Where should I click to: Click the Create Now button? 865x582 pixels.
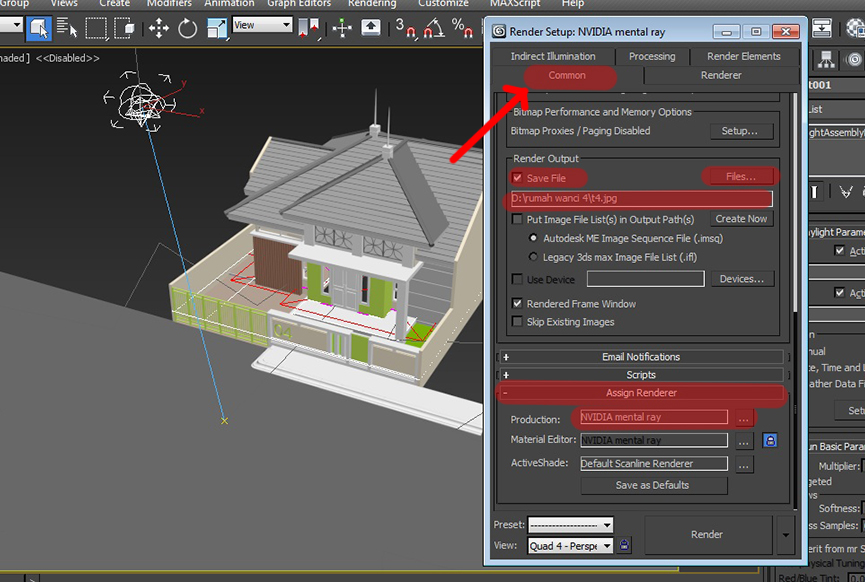click(x=741, y=219)
